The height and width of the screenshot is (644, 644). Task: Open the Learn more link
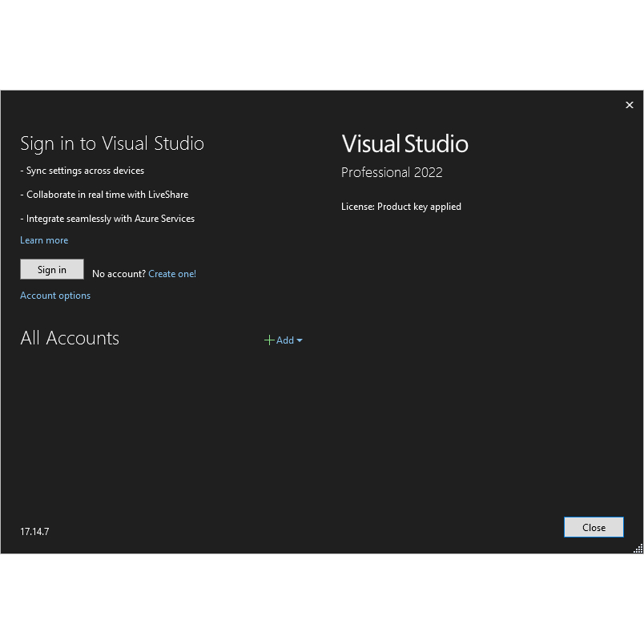coord(44,240)
